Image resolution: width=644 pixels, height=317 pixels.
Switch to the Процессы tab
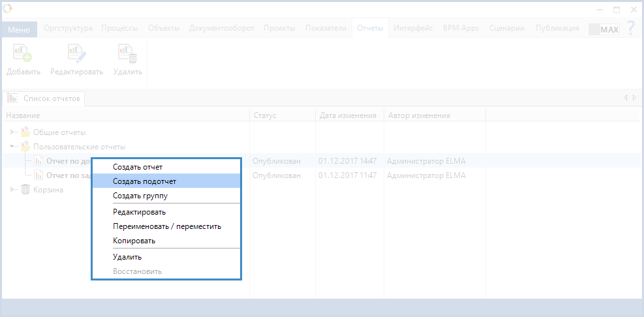pyautogui.click(x=119, y=28)
